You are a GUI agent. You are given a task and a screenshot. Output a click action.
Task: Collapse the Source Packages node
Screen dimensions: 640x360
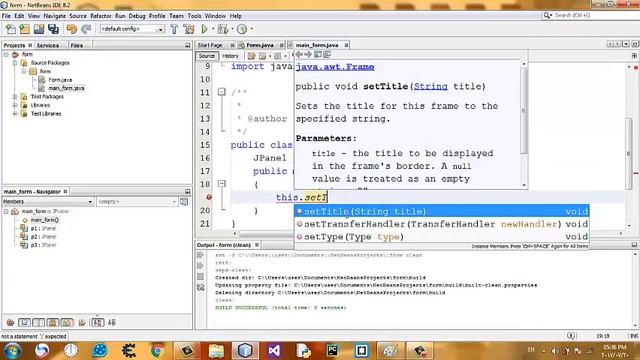(x=15, y=63)
